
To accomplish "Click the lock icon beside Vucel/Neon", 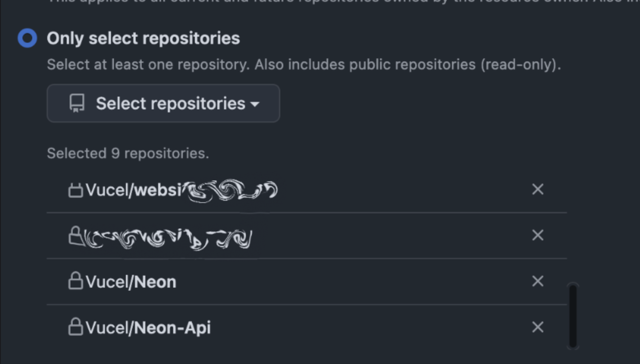I will (75, 280).
